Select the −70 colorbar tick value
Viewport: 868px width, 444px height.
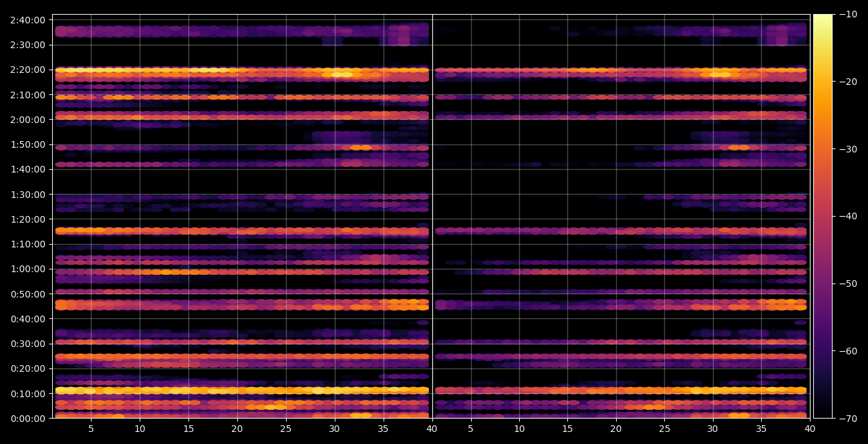[848, 419]
